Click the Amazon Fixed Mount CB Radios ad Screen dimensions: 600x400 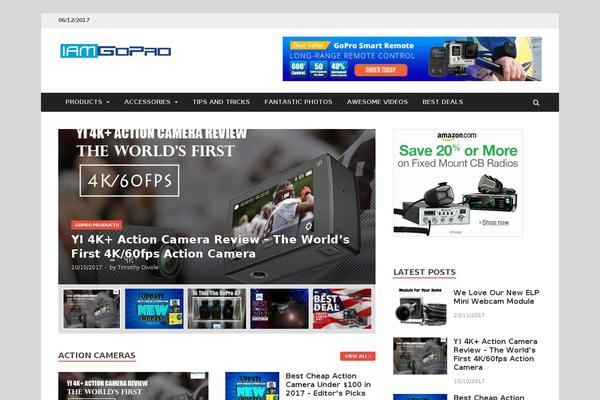pyautogui.click(x=458, y=183)
